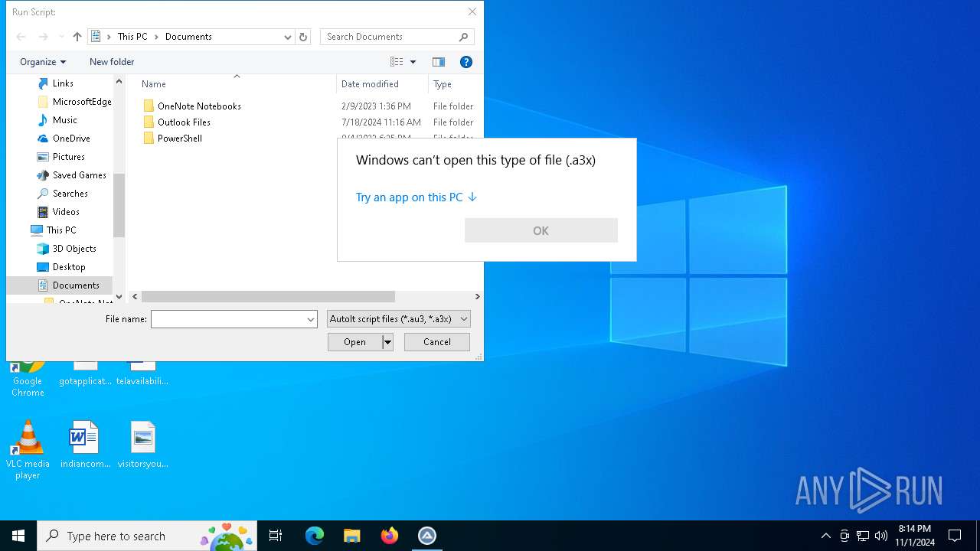980x551 pixels.
Task: Sort by Type column header
Action: click(x=443, y=84)
